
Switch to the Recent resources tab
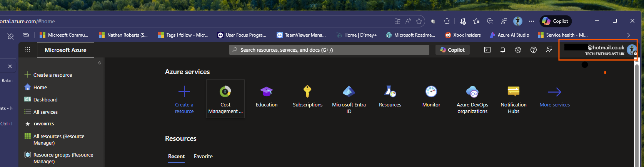(176, 156)
